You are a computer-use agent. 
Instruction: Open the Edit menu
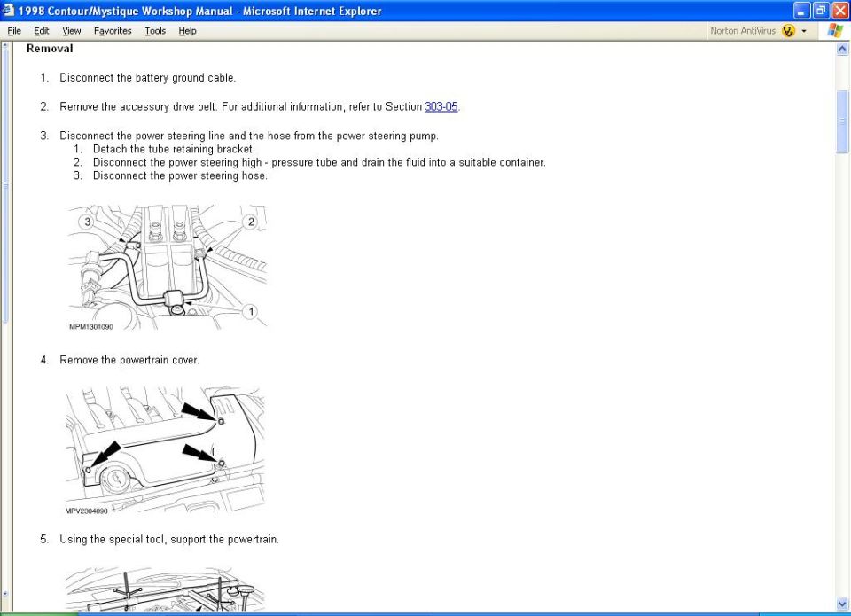(x=42, y=31)
